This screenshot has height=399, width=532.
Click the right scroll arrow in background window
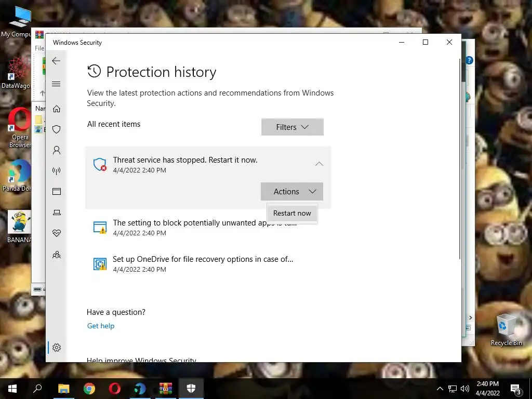click(x=470, y=317)
